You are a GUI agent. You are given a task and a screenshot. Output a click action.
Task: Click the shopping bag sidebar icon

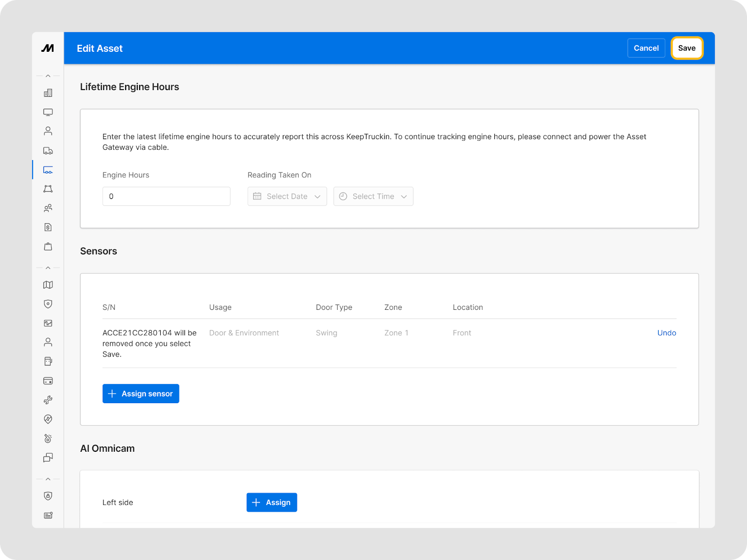point(48,246)
